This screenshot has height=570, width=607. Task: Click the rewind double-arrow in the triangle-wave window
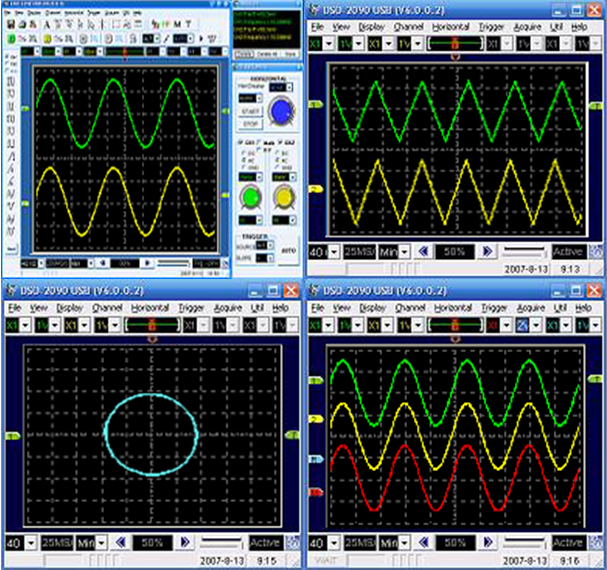pos(424,252)
